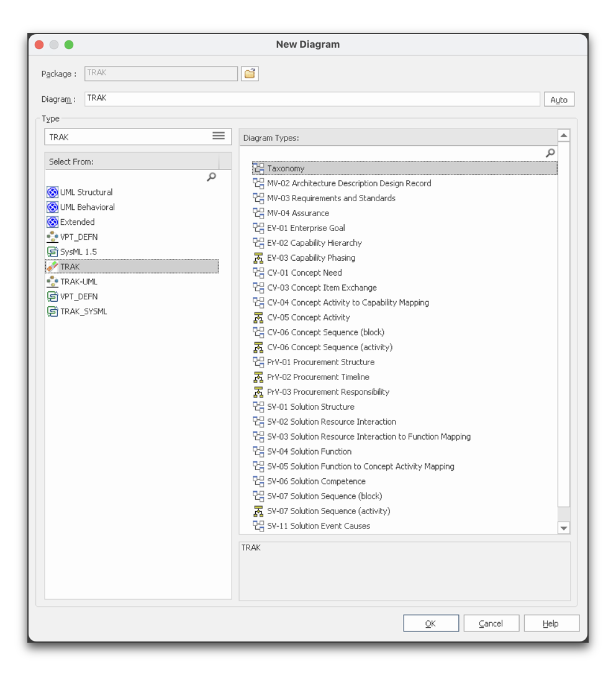Image resolution: width=616 pixels, height=675 pixels.
Task: Click the PrV-01 Procurement Structure icon
Action: tap(258, 362)
